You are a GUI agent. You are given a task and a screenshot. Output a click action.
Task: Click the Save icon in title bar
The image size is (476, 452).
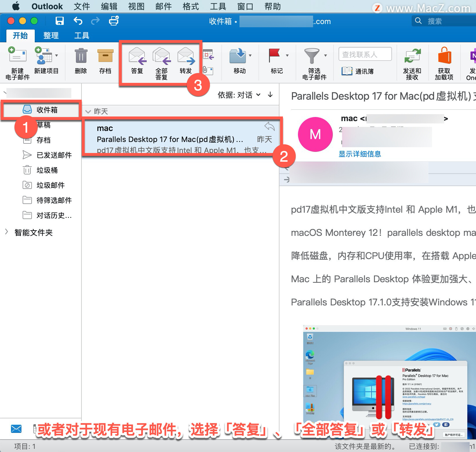point(59,21)
